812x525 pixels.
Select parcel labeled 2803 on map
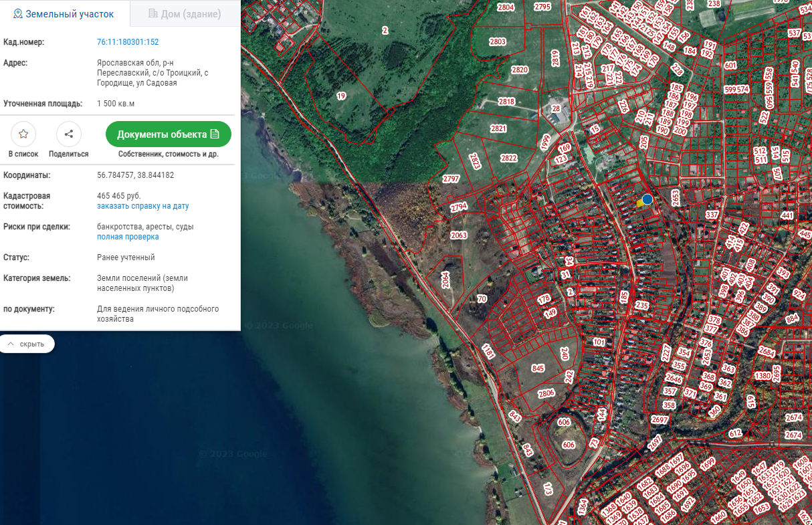click(x=498, y=41)
